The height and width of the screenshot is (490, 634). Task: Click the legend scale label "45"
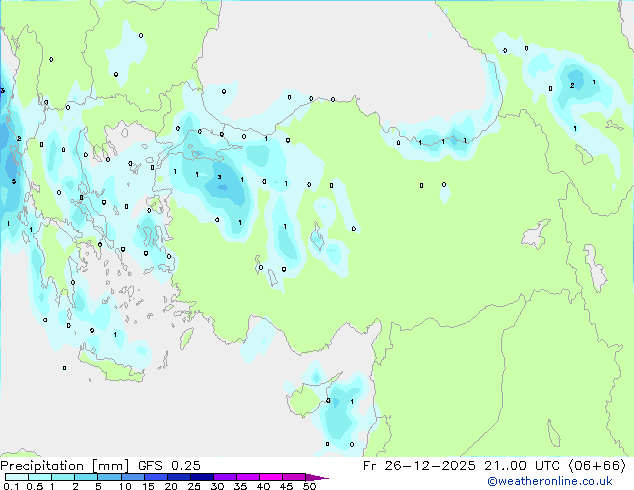click(286, 486)
